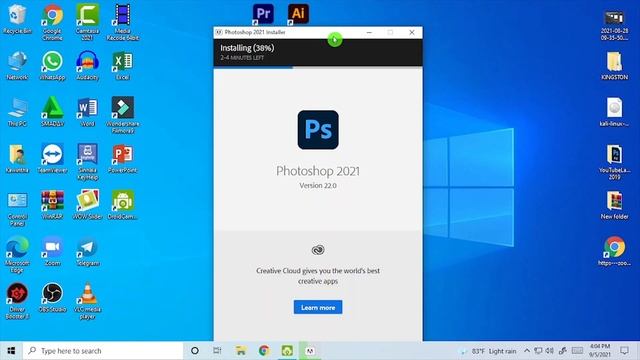Click the installation progress bar
The width and height of the screenshot is (640, 360).
pos(318,67)
